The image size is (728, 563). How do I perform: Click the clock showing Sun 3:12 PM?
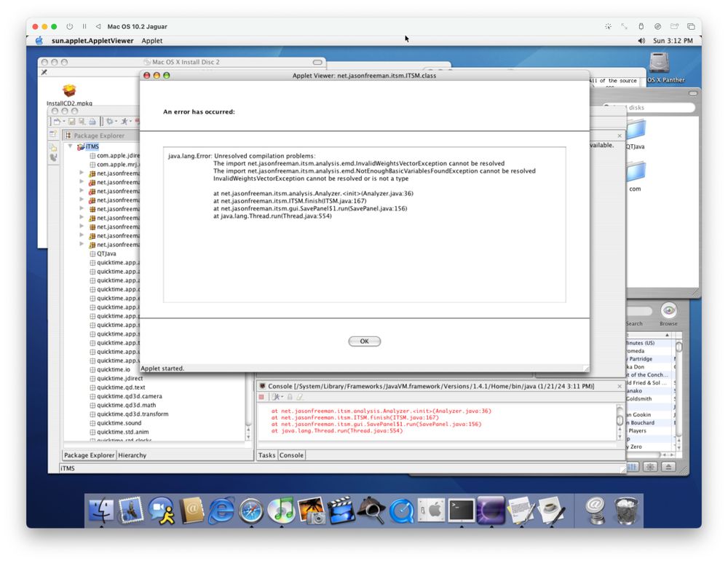673,41
